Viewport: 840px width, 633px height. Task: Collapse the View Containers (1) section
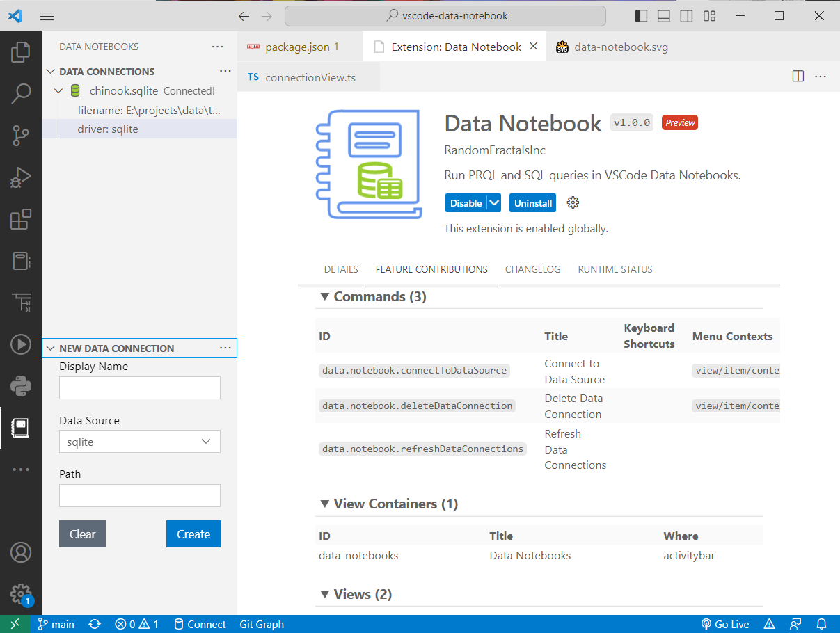pyautogui.click(x=324, y=504)
